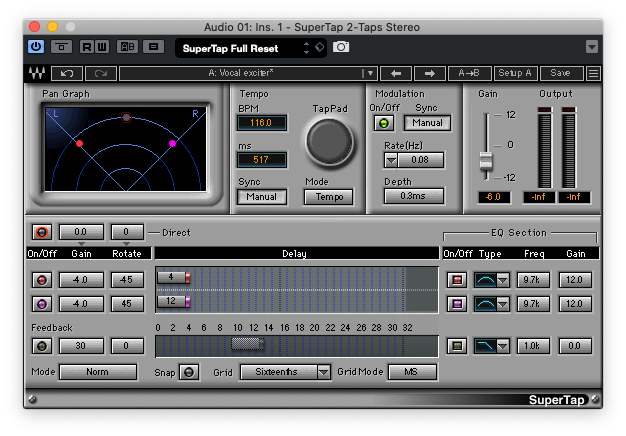The width and height of the screenshot is (626, 436).
Task: Click the Gain value -6.0 readout
Action: point(493,197)
